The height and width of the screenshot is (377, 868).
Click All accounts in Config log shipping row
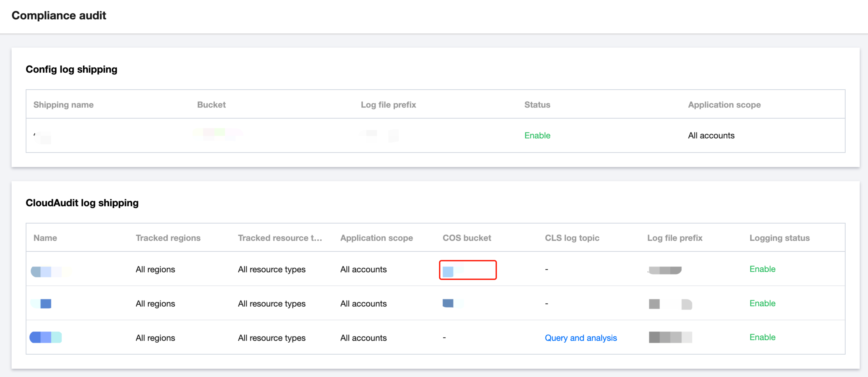(711, 136)
